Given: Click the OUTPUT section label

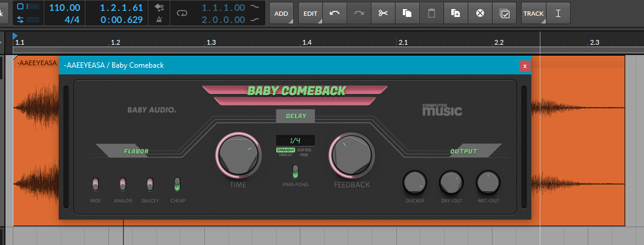Looking at the screenshot, I should (463, 151).
